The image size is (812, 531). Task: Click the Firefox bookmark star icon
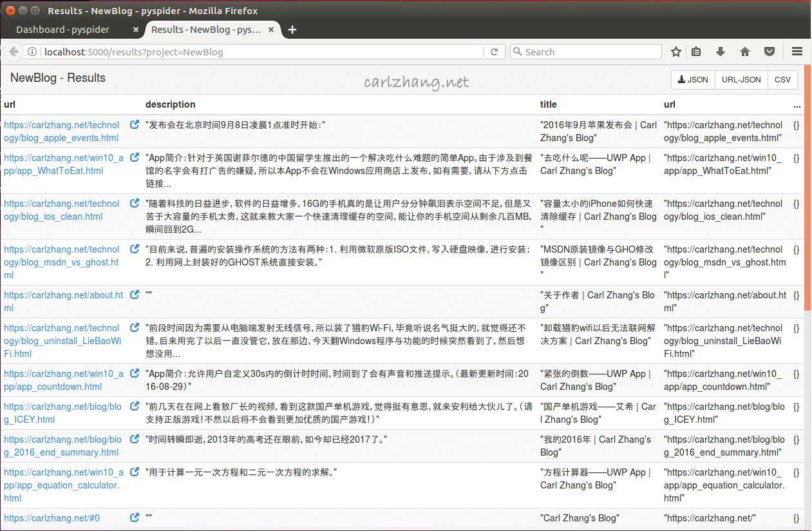676,52
